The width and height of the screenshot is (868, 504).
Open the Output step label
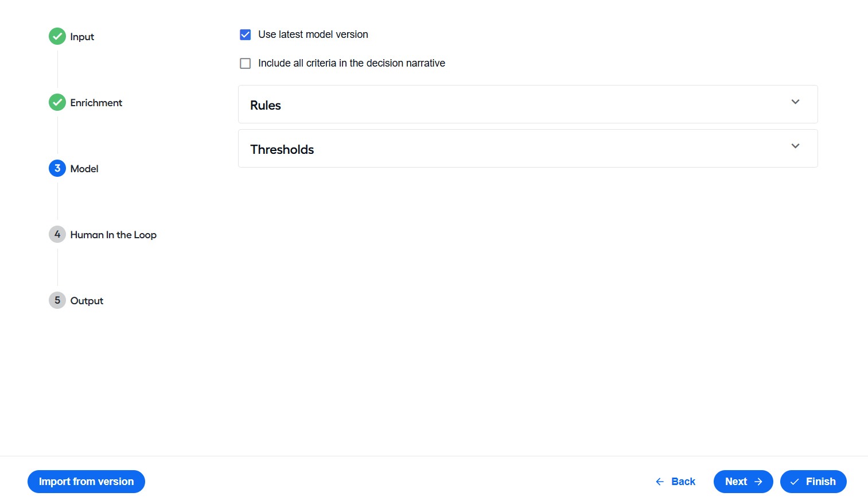(87, 301)
